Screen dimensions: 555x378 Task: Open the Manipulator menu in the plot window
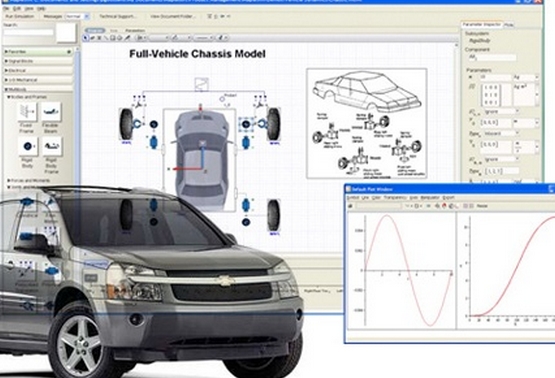[430, 197]
